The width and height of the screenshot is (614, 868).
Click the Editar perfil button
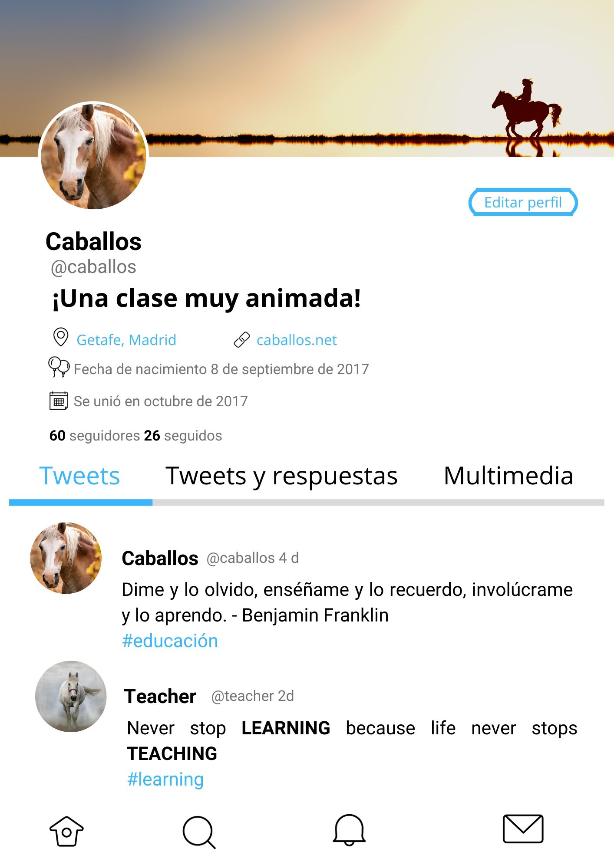(x=523, y=202)
